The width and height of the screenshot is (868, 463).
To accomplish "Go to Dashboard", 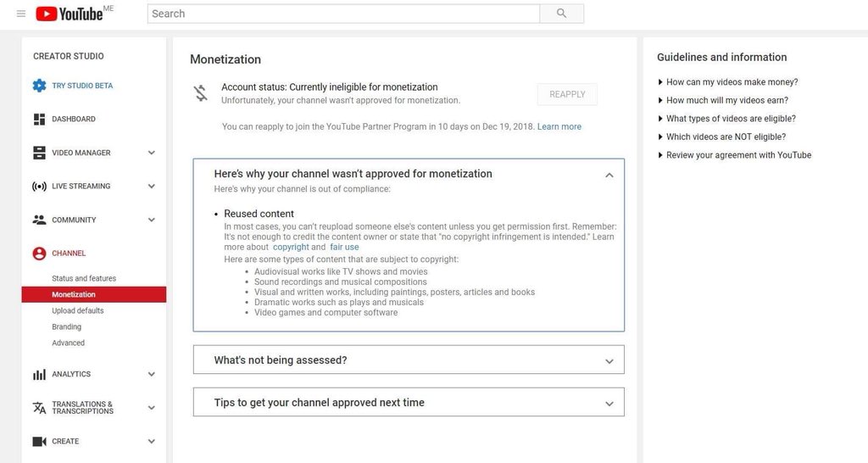I will 74,119.
